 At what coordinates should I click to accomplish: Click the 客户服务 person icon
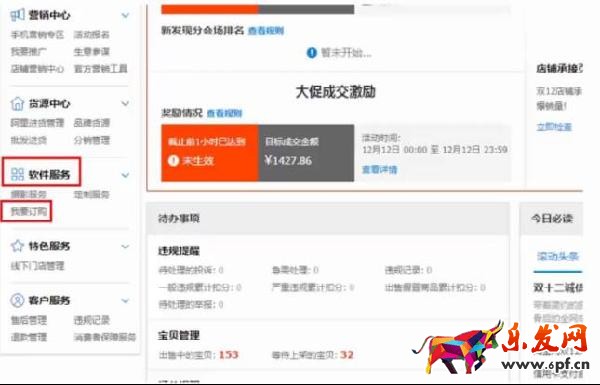tap(17, 300)
